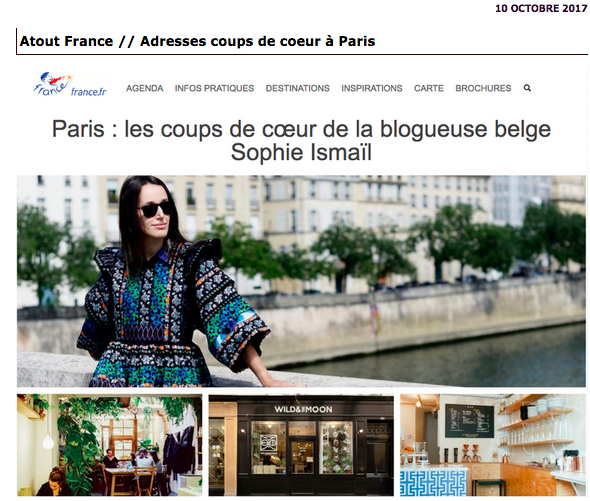Open the france.fr logo text link
Viewport: 590px width, 501px height.
[x=88, y=91]
